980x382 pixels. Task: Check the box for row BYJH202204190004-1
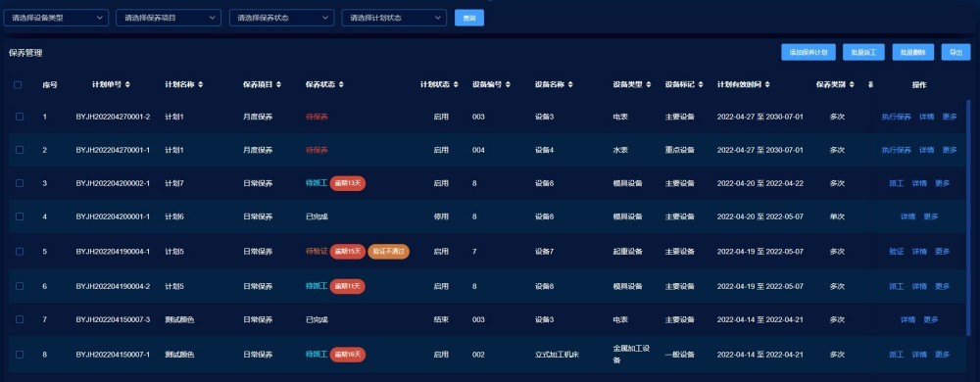[x=20, y=251]
